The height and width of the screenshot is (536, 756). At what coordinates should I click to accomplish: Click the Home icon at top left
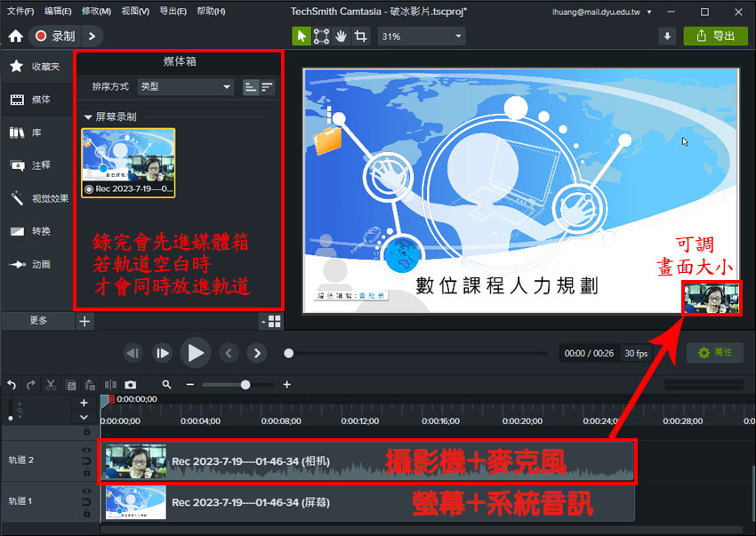click(x=15, y=36)
